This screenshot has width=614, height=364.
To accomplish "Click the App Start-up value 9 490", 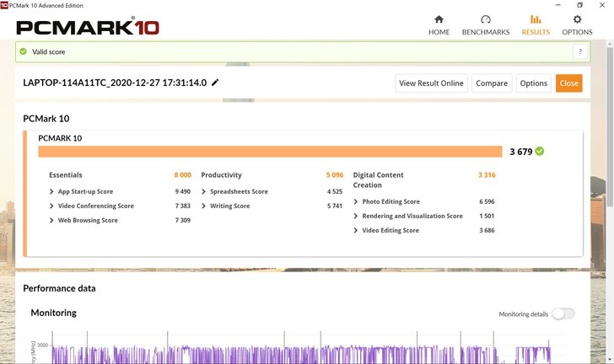I will [183, 191].
